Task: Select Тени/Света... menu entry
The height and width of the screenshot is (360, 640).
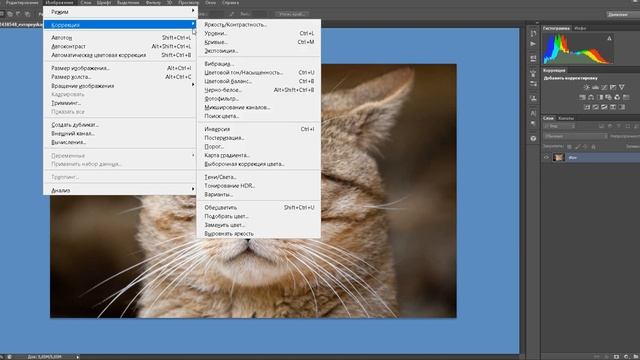Action: pyautogui.click(x=259, y=177)
